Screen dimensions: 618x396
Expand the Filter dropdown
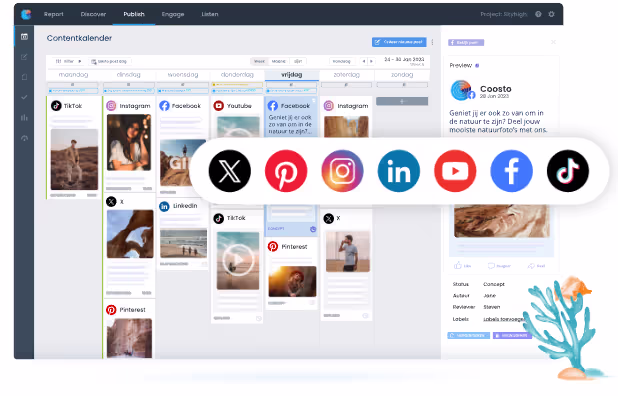point(69,61)
